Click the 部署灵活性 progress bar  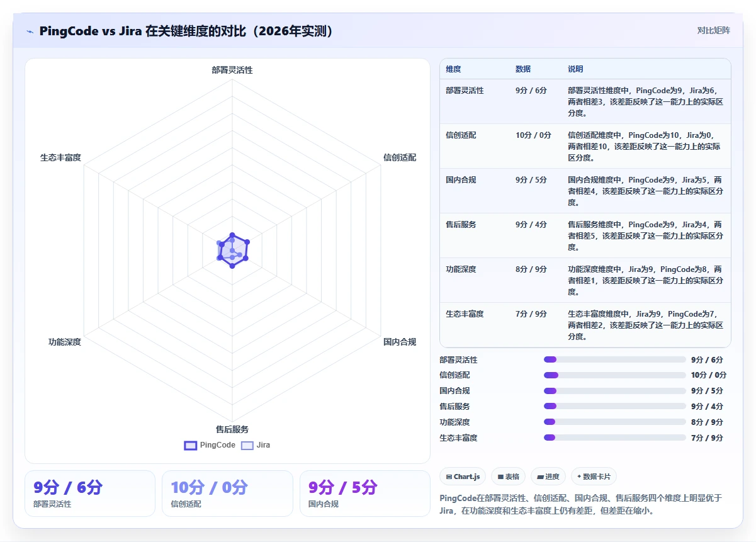pyautogui.click(x=614, y=359)
